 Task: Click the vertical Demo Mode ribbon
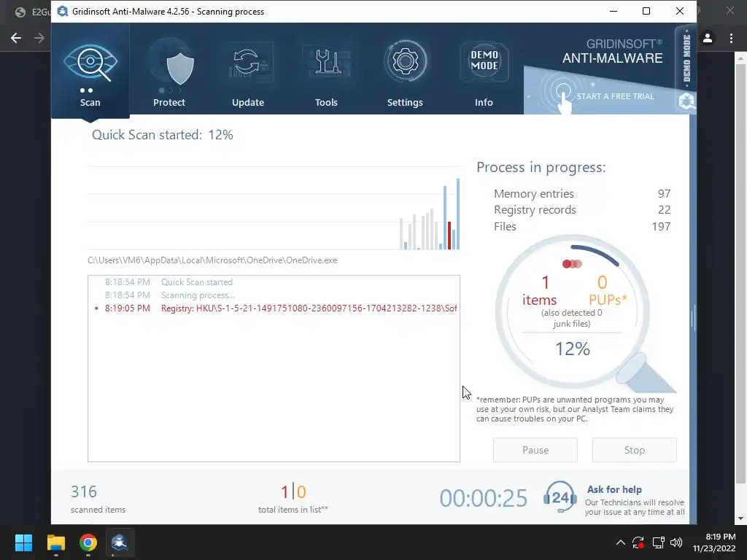click(x=686, y=58)
